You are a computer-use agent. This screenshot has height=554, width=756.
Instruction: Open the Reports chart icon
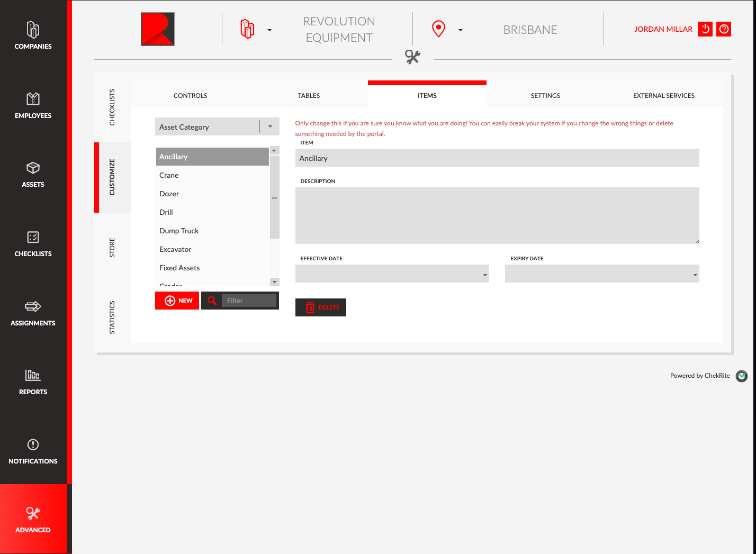tap(33, 375)
